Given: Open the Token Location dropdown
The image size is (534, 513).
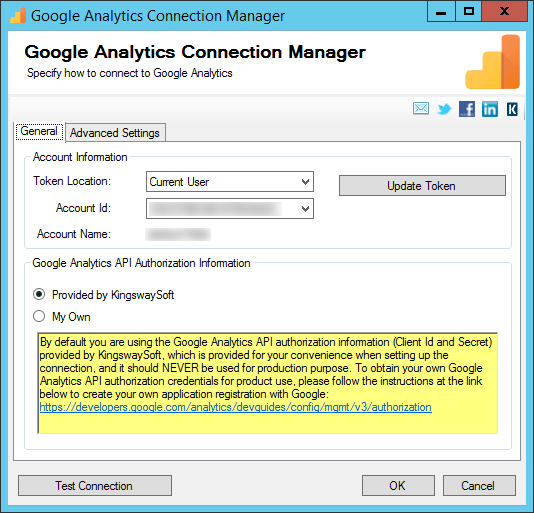Looking at the screenshot, I should [230, 182].
